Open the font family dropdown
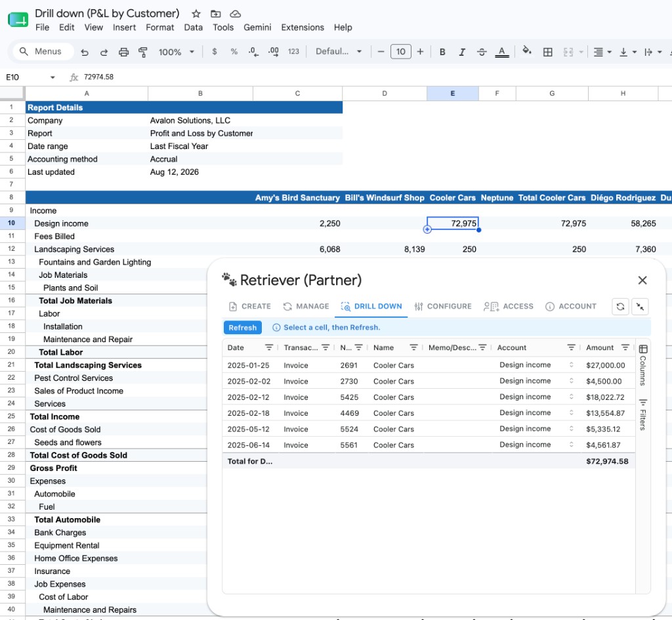This screenshot has width=672, height=620. click(x=339, y=51)
